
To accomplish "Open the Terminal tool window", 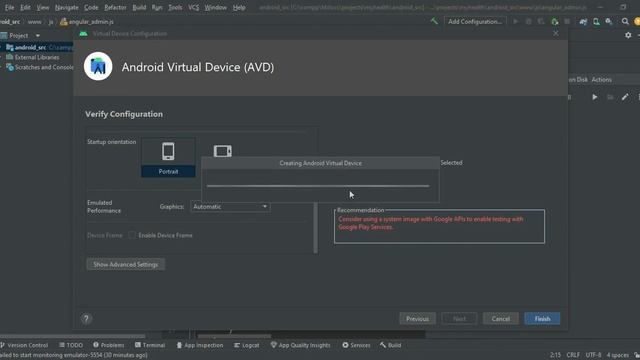I will (150, 345).
